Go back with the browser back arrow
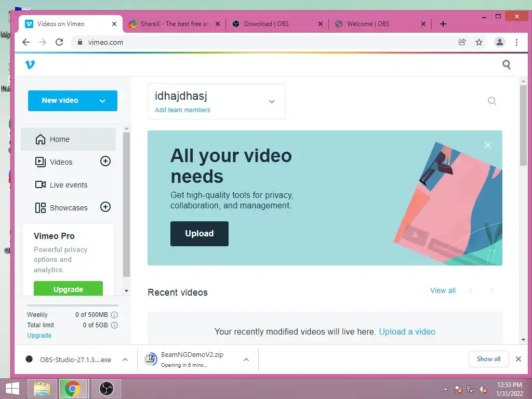This screenshot has width=532, height=399. click(26, 42)
